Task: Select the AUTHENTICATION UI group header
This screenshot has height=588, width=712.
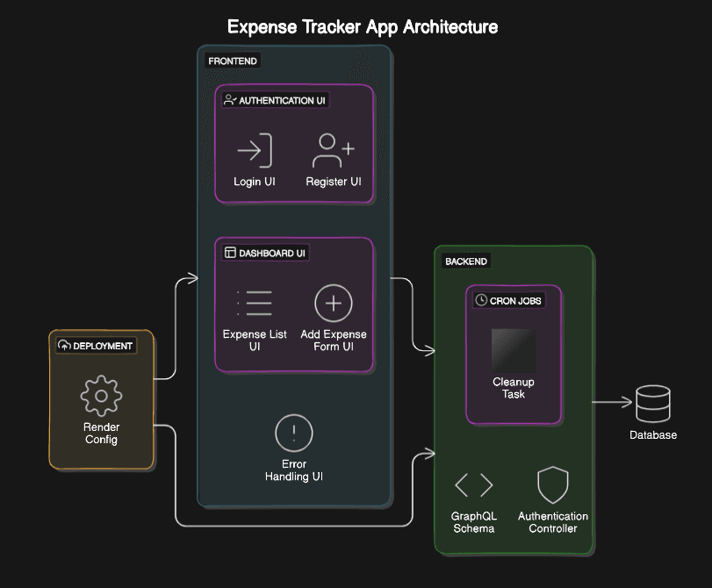Action: pyautogui.click(x=275, y=101)
